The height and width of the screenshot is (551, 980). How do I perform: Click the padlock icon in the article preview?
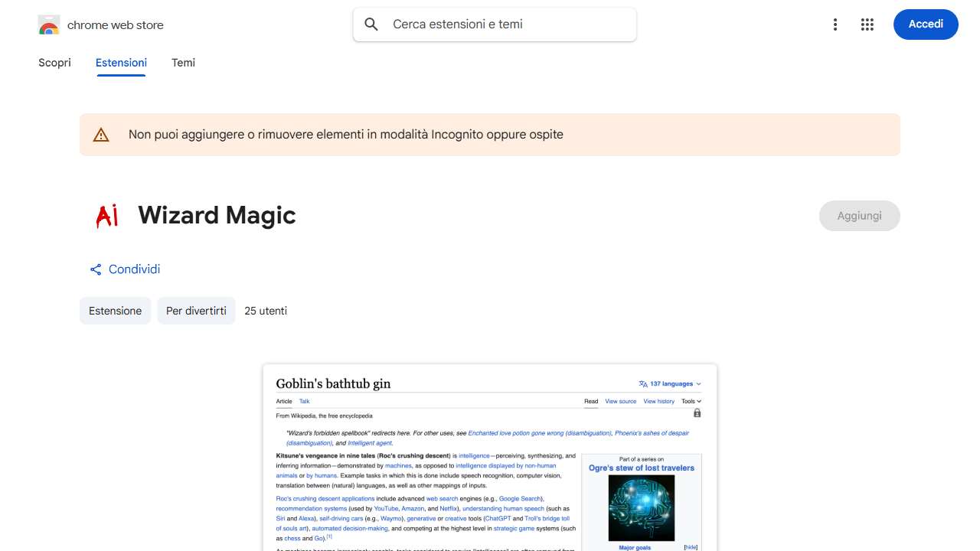[x=697, y=412]
